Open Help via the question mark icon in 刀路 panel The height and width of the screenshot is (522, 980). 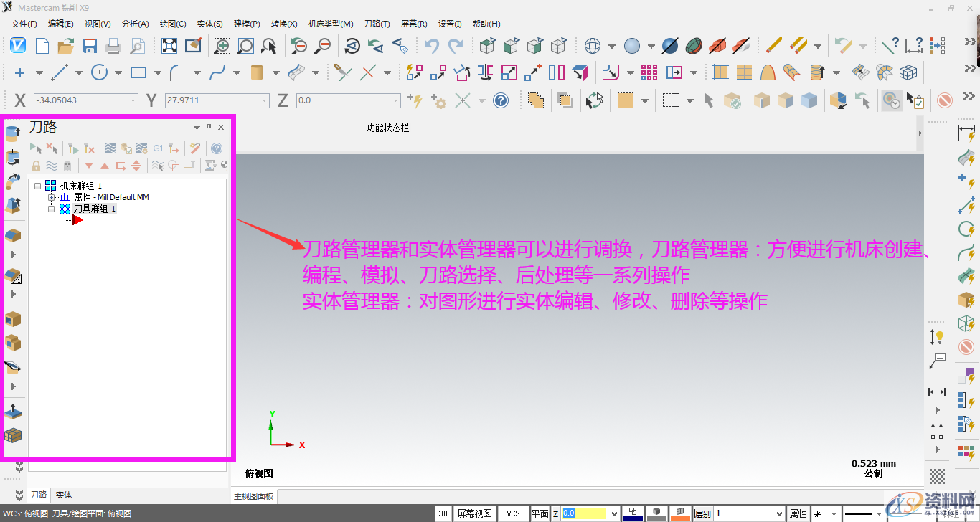(x=217, y=148)
